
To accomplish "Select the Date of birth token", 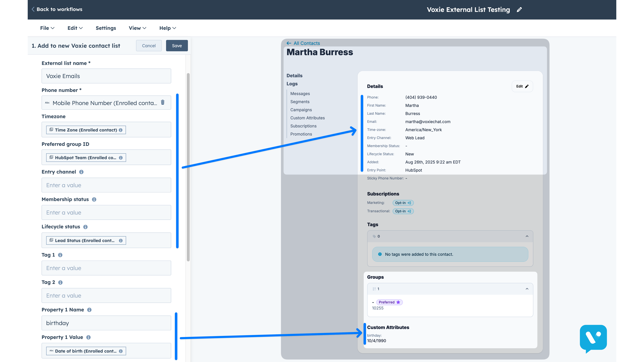I will click(x=86, y=351).
